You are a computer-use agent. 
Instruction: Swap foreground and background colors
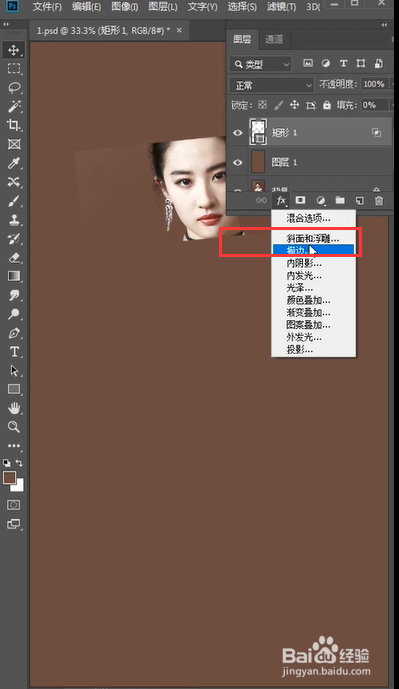tap(19, 463)
